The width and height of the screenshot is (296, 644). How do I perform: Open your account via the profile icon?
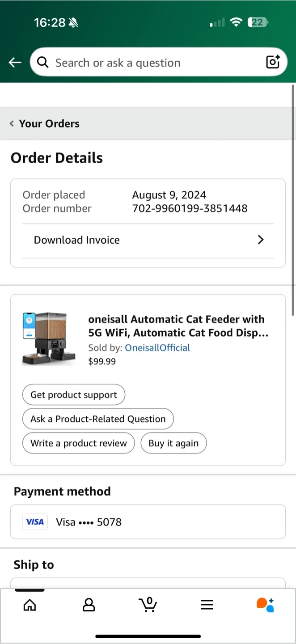pyautogui.click(x=89, y=604)
